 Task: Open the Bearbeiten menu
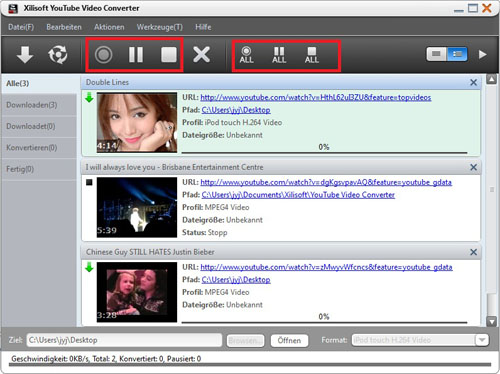point(64,27)
